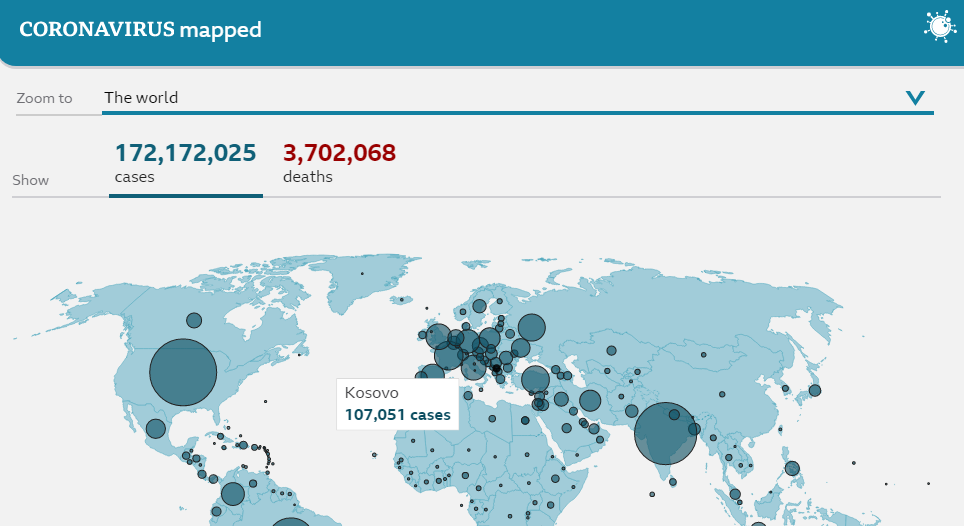The image size is (964, 526).
Task: Click the Japan case bubble
Action: [x=815, y=390]
